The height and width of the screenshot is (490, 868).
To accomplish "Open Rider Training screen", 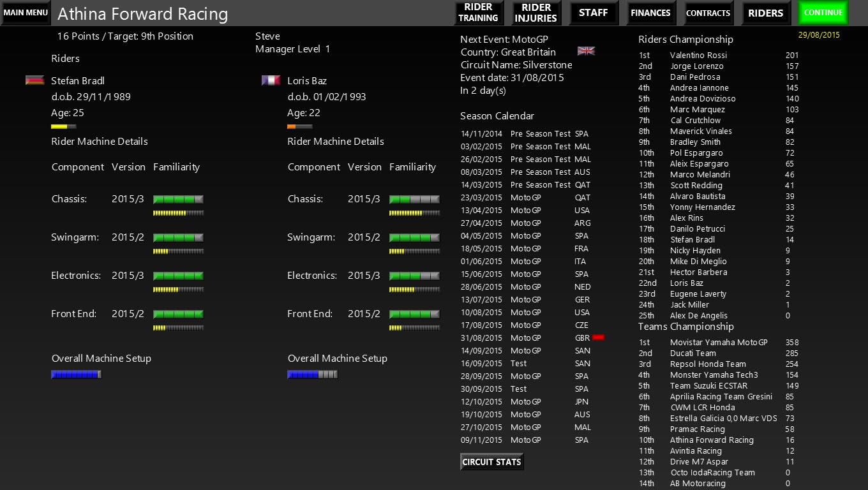I will 478,13.
